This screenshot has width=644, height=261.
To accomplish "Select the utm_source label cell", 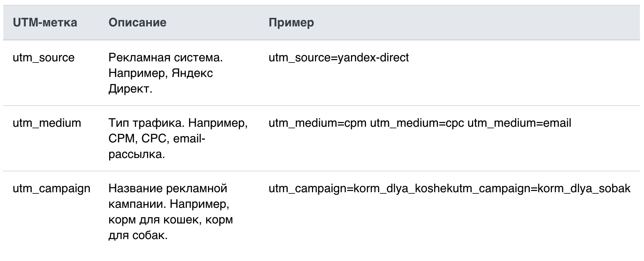I will (x=43, y=58).
